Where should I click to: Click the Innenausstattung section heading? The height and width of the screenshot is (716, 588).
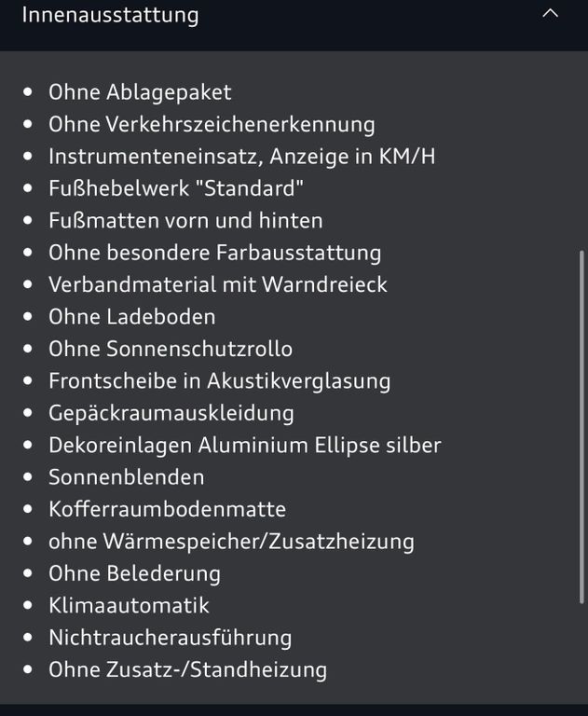pyautogui.click(x=110, y=15)
